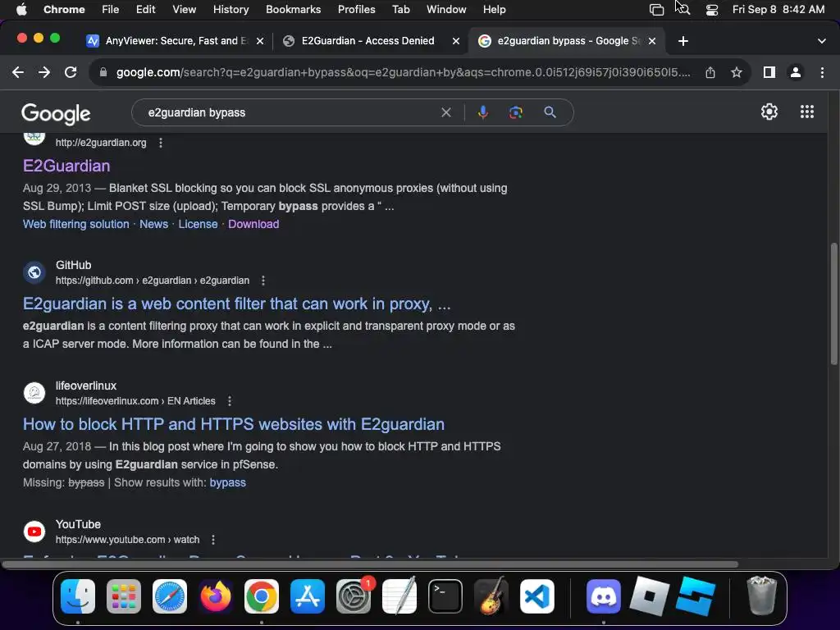Open Finder from the dock
Screen dimensions: 840x630
tap(78, 596)
